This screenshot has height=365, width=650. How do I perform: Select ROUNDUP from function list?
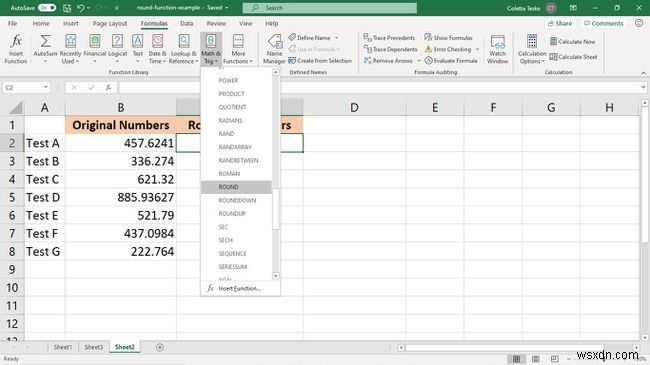236,214
